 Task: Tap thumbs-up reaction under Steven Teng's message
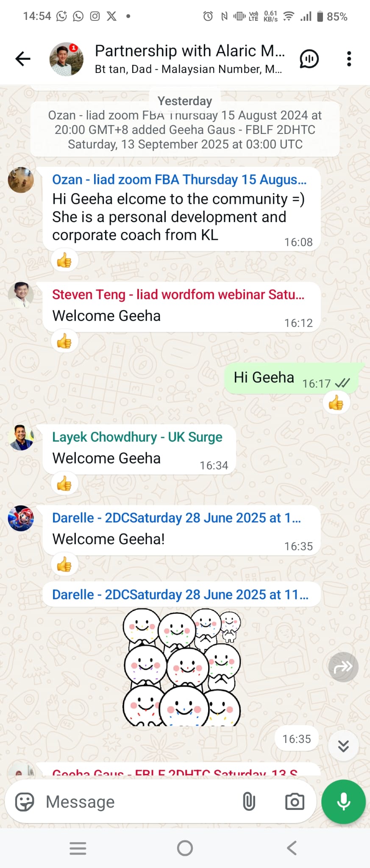tap(64, 341)
